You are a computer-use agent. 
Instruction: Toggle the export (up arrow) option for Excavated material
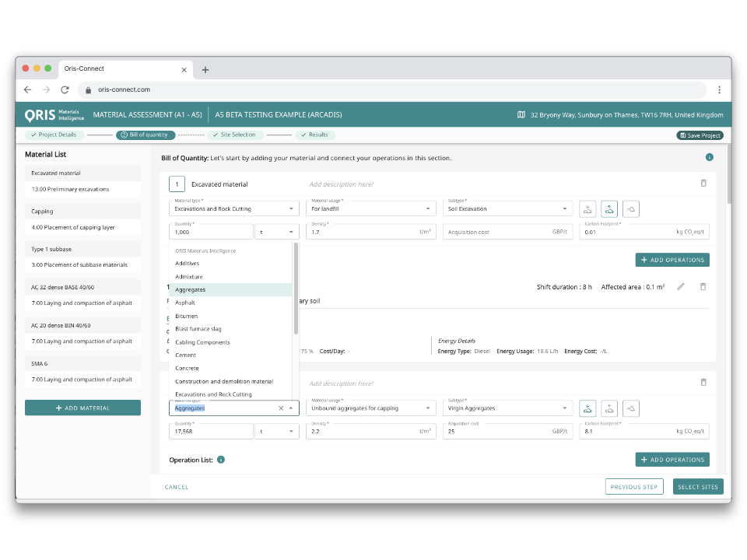pos(609,208)
